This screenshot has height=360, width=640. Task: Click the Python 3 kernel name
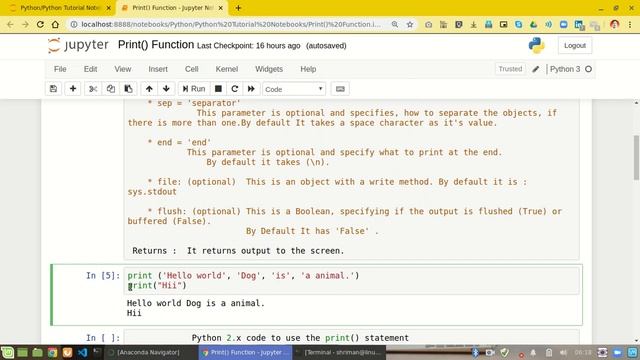coord(565,69)
